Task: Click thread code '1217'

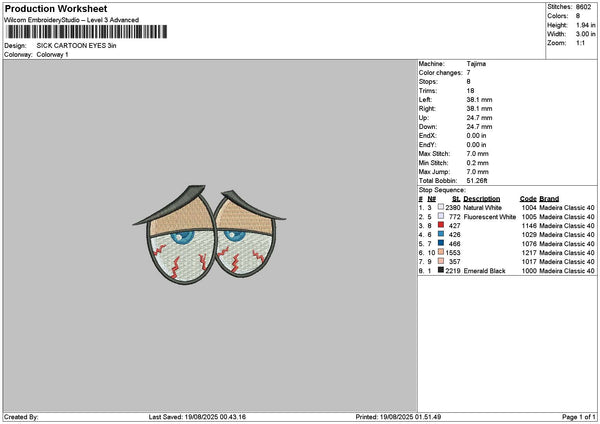Action: (x=529, y=253)
